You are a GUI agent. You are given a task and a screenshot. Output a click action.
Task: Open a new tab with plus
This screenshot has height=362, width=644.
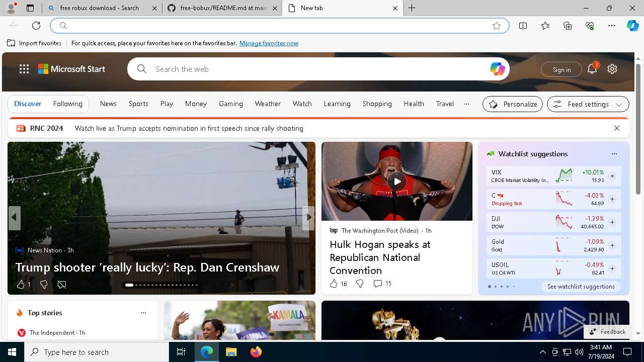412,8
